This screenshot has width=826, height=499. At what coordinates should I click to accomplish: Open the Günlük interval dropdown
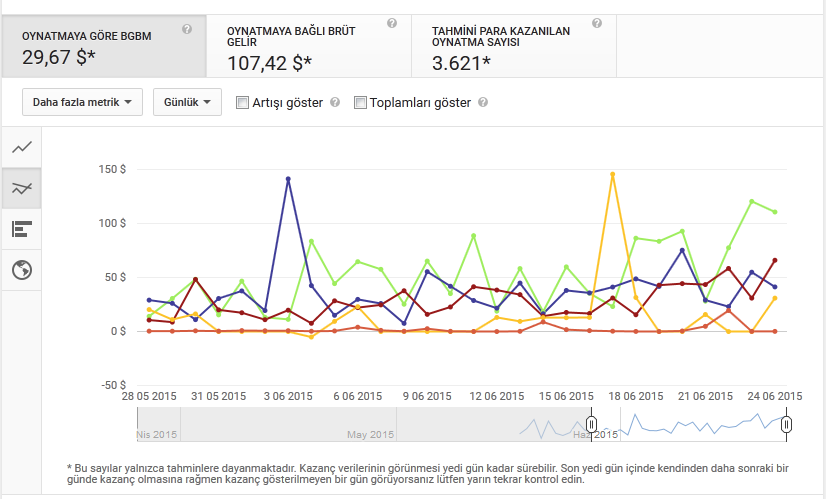[188, 102]
